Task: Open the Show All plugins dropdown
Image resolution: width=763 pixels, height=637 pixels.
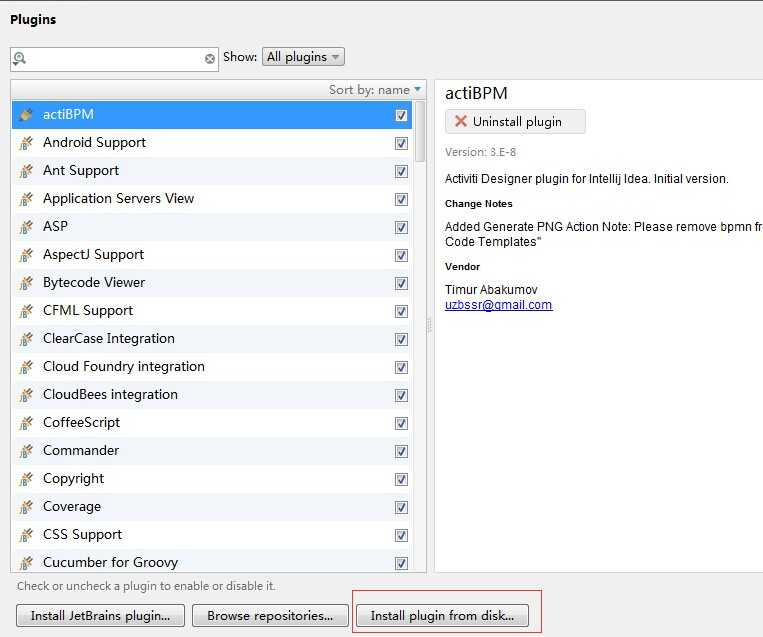Action: 303,57
